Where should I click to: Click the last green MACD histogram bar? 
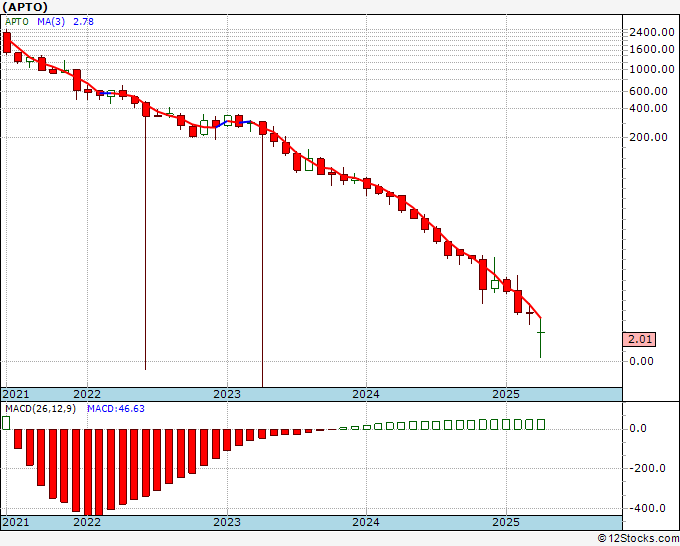541,424
